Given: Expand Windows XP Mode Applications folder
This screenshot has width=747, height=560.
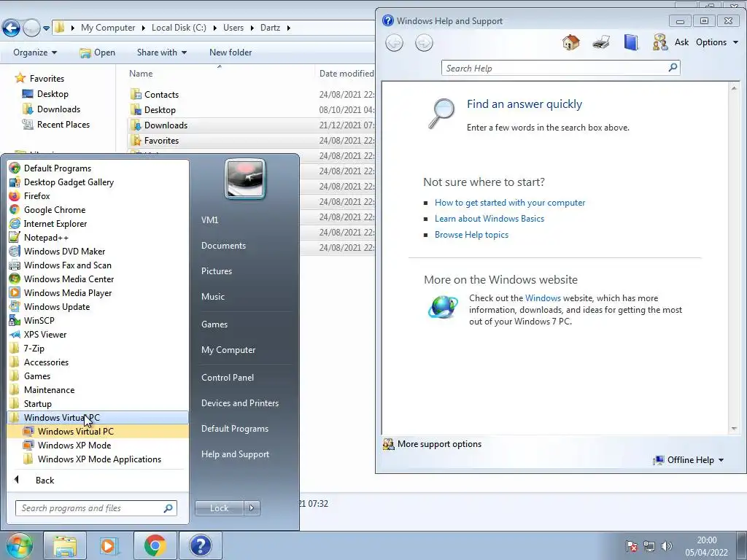Looking at the screenshot, I should (x=99, y=459).
